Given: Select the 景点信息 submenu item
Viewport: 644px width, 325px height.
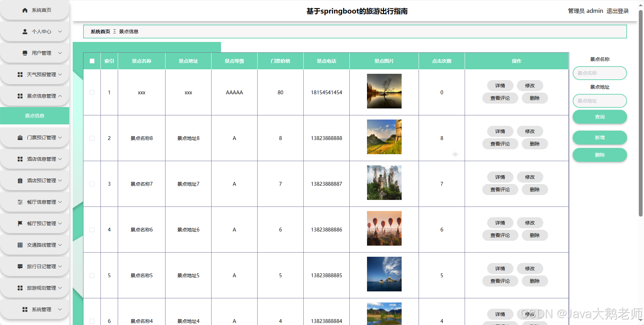Looking at the screenshot, I should click(x=35, y=116).
